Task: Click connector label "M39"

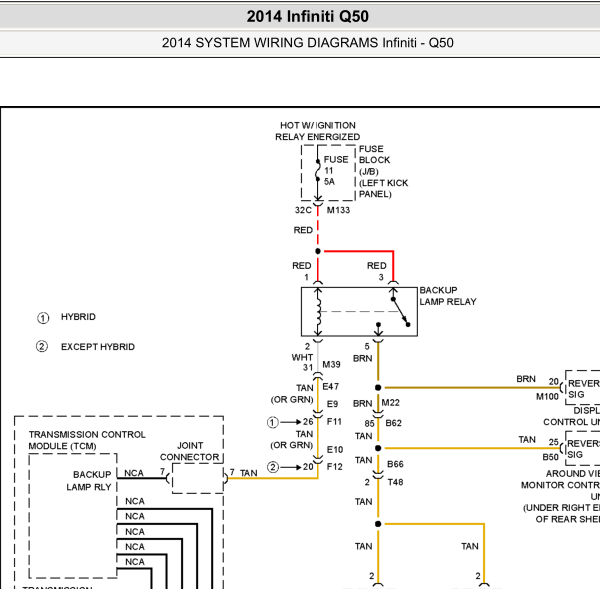Action: point(331,364)
